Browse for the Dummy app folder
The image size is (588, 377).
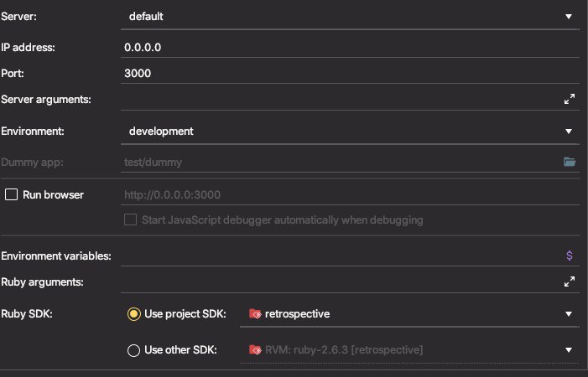coord(570,162)
